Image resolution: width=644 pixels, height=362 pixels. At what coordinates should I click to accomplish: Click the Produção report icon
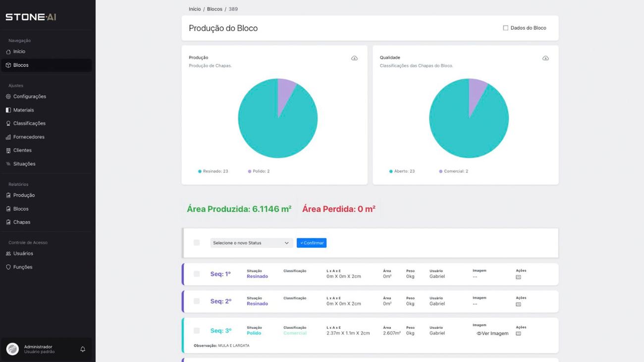coord(8,195)
